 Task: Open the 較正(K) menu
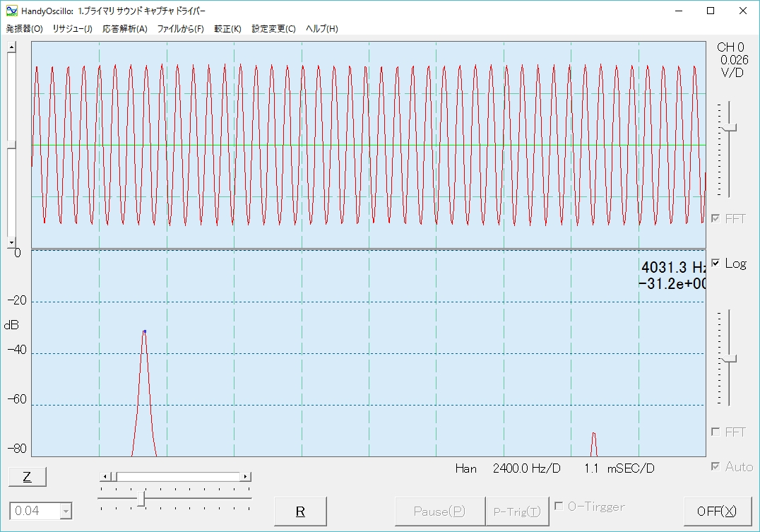coord(227,28)
